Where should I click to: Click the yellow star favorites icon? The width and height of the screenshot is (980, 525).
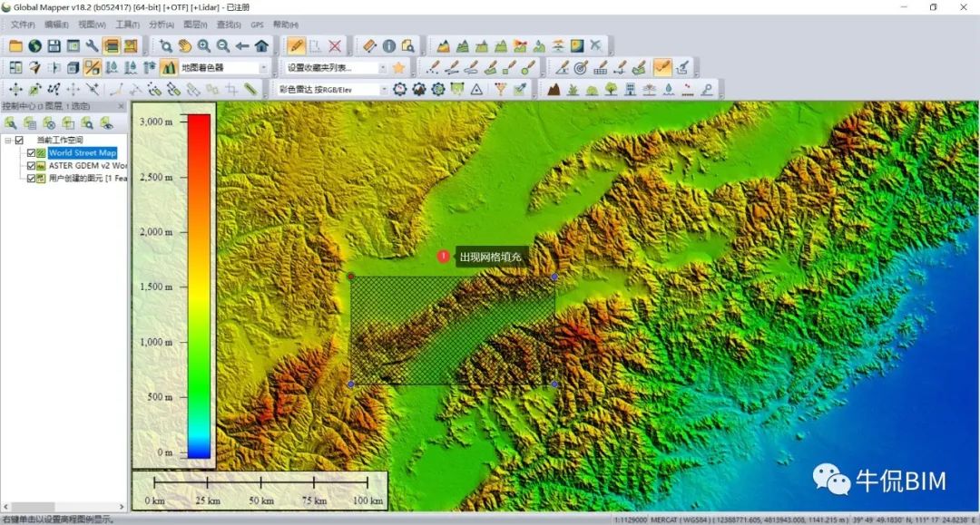398,67
